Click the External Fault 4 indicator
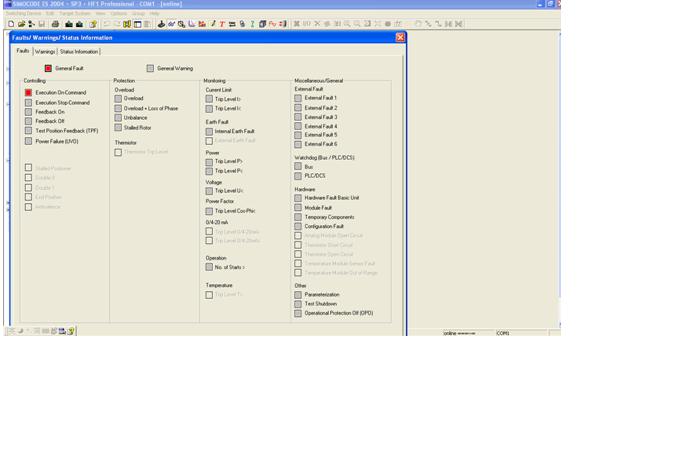The width and height of the screenshot is (692, 461). (298, 126)
